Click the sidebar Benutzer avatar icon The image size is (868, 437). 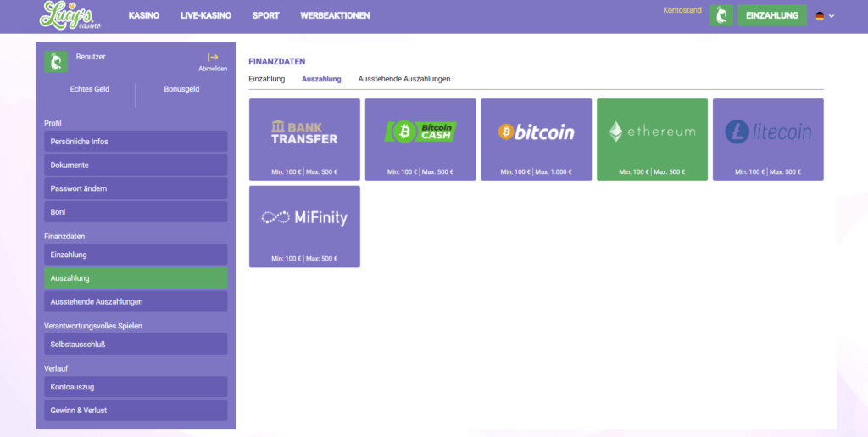click(56, 62)
